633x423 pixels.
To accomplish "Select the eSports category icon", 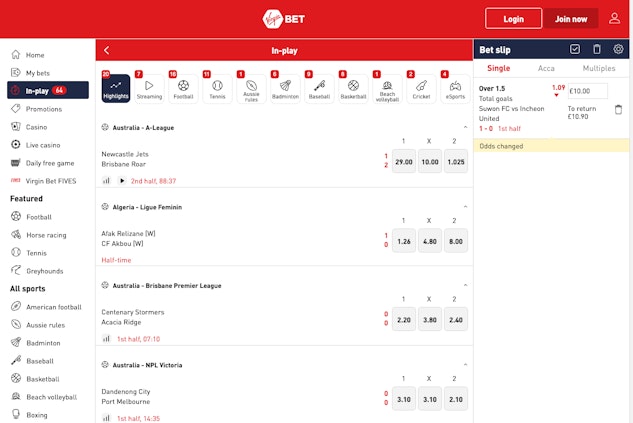I will 455,89.
